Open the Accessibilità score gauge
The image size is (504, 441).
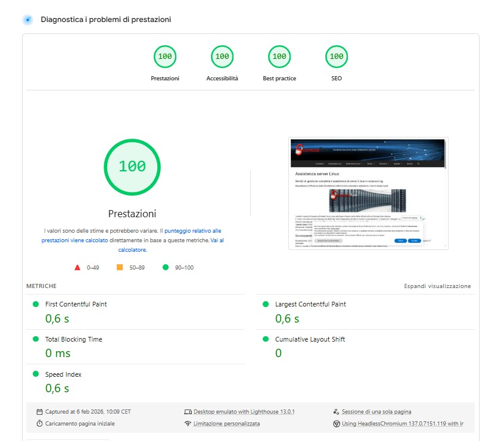coord(222,57)
